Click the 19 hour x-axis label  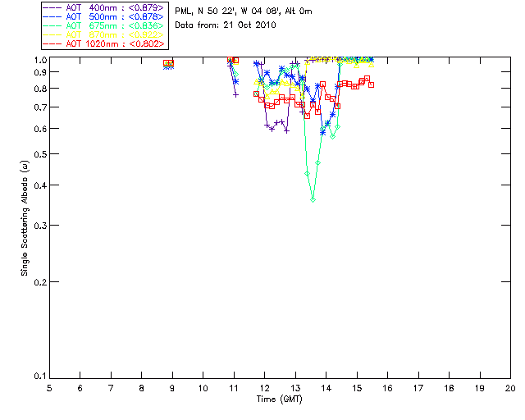point(480,388)
